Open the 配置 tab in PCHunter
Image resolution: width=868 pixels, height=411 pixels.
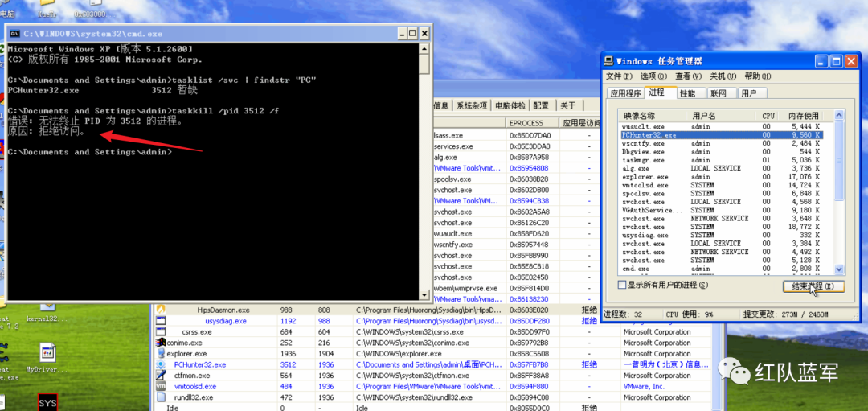(541, 106)
